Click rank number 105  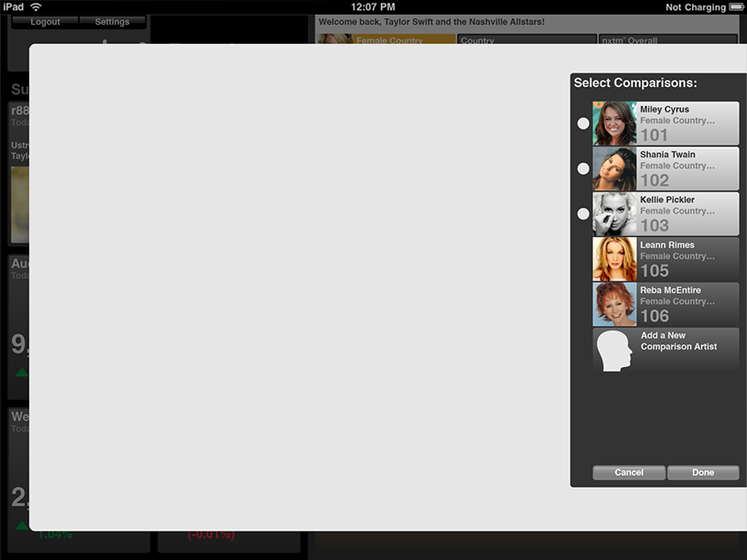pyautogui.click(x=655, y=271)
